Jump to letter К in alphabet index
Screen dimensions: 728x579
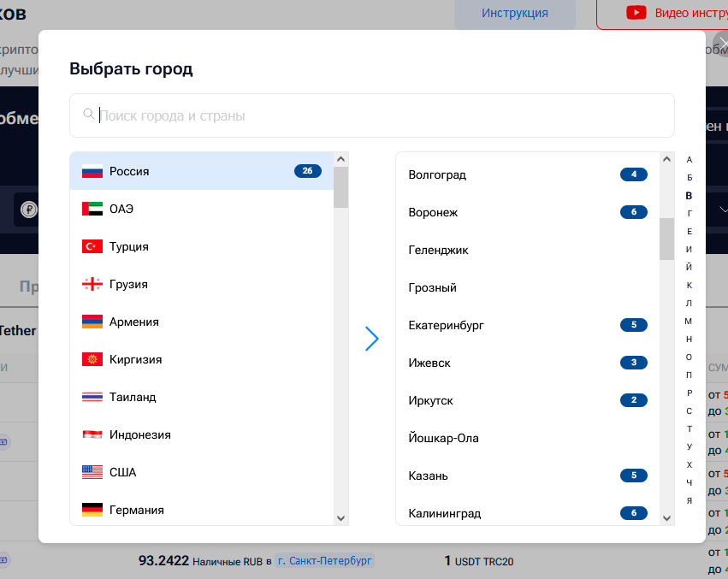(x=689, y=285)
